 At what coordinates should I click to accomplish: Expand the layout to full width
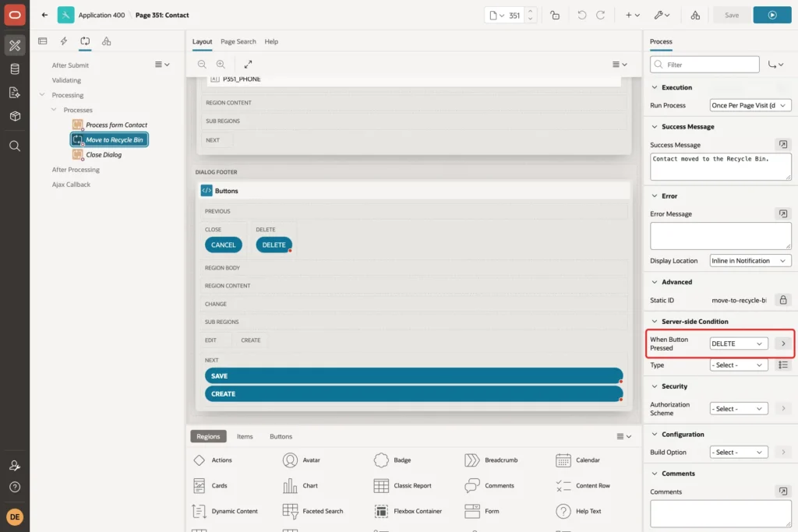point(248,64)
